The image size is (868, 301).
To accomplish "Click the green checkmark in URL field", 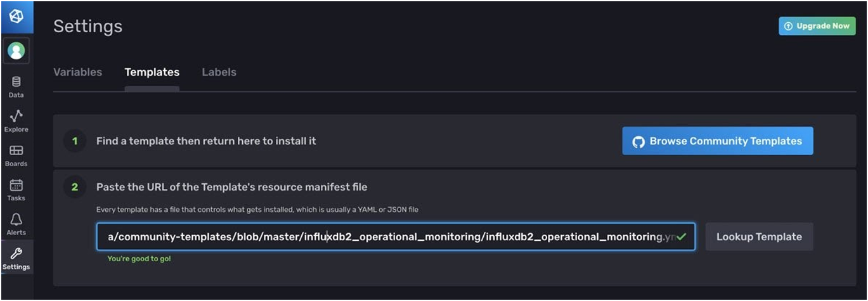I will (x=682, y=236).
